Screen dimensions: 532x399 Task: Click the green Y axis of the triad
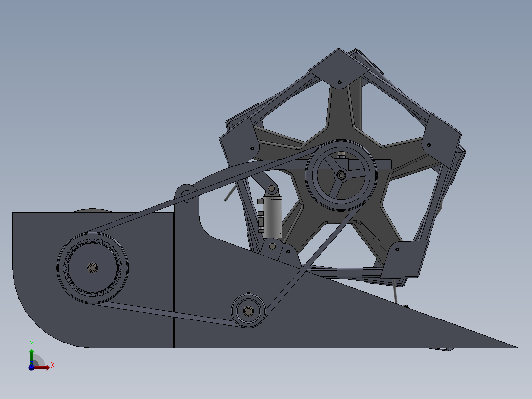click(31, 357)
